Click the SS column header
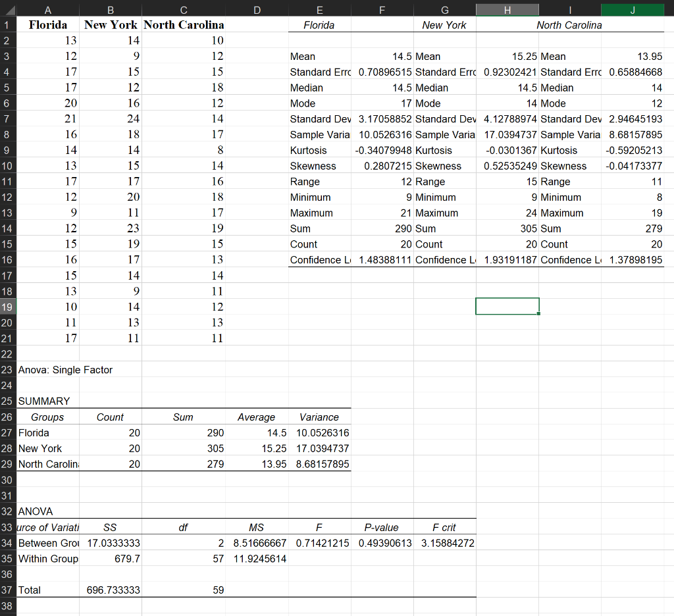Image resolution: width=674 pixels, height=616 pixels. (x=110, y=527)
